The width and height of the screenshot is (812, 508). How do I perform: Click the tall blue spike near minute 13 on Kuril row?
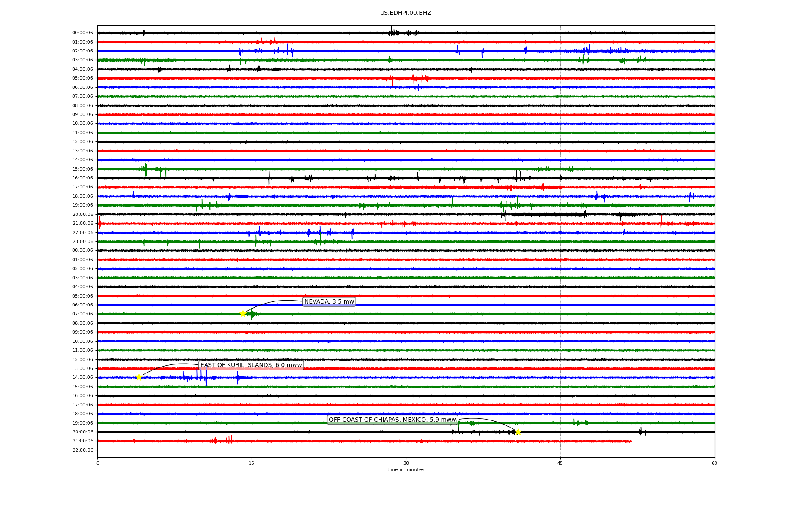[x=237, y=378]
